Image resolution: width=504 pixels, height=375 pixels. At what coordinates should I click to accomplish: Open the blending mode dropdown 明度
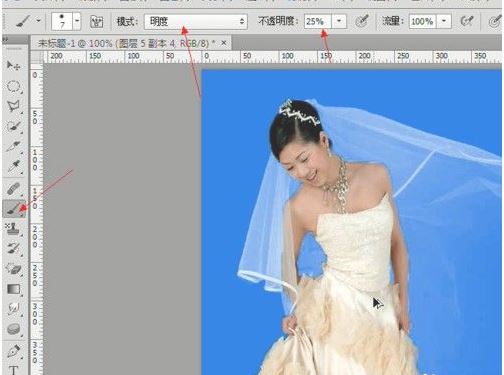pos(196,22)
